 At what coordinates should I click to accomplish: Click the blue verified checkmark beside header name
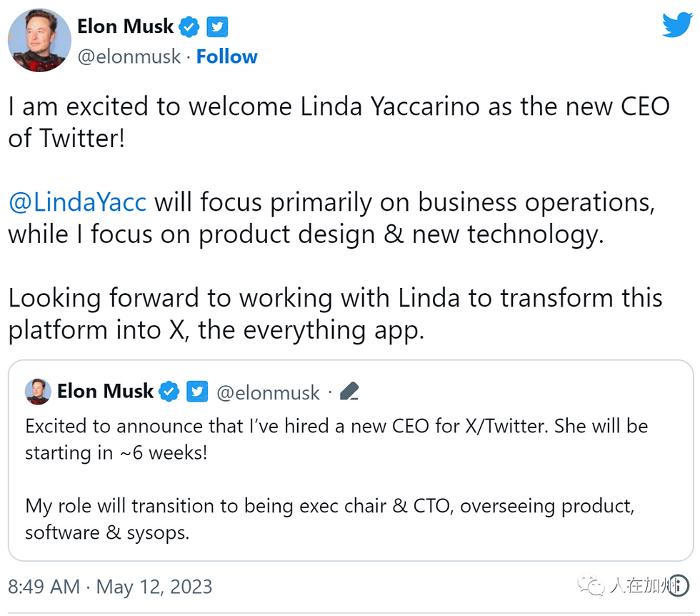coord(189,28)
